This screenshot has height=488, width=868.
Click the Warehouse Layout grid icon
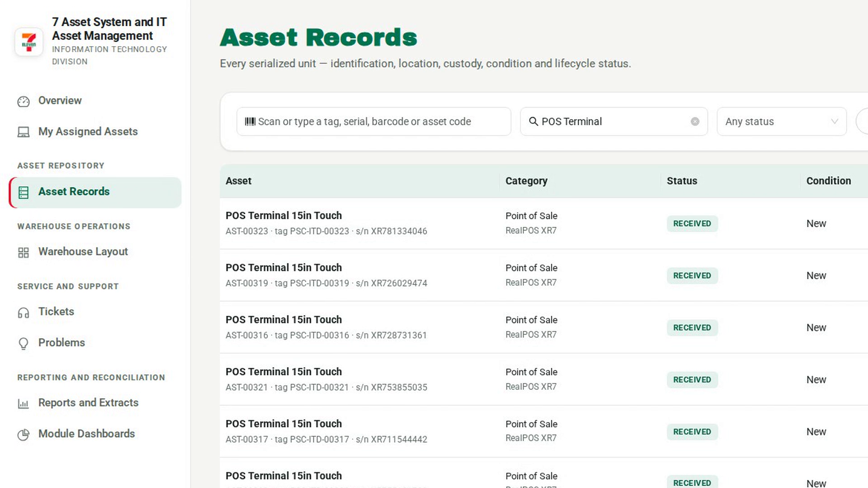click(24, 253)
